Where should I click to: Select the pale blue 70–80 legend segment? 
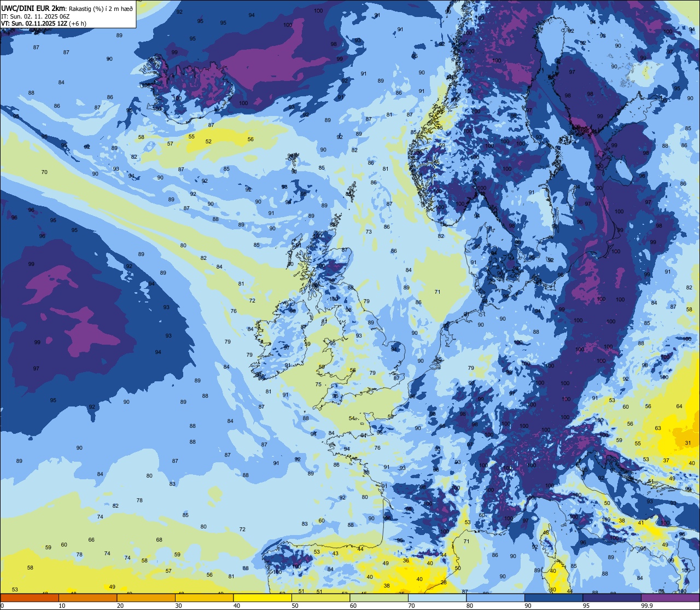437,597
